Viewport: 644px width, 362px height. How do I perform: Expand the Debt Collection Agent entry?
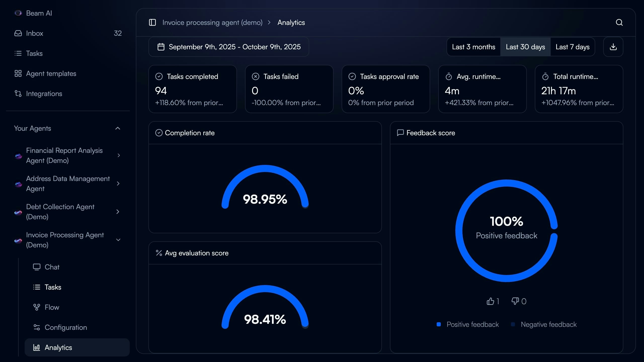coord(118,212)
